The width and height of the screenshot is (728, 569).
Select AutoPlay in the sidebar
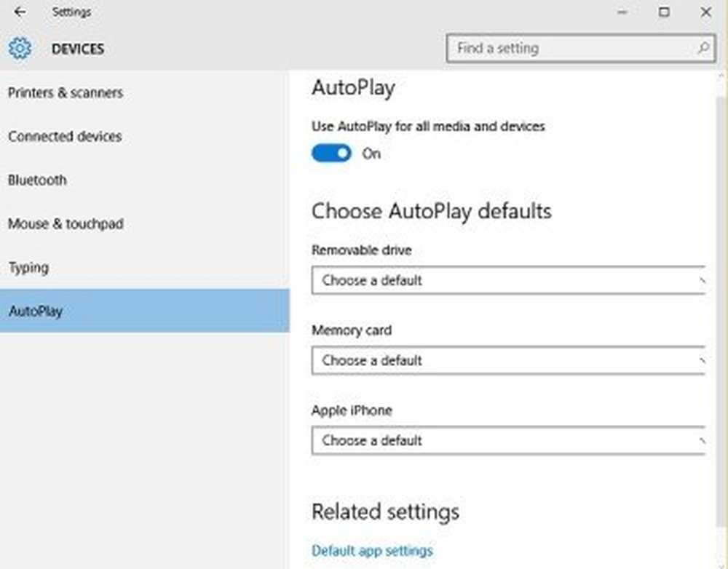(144, 311)
